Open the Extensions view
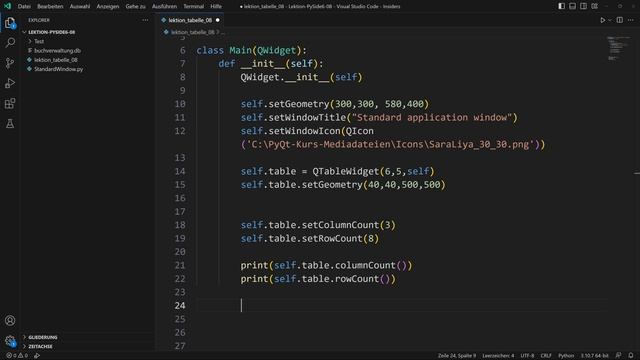 10,103
